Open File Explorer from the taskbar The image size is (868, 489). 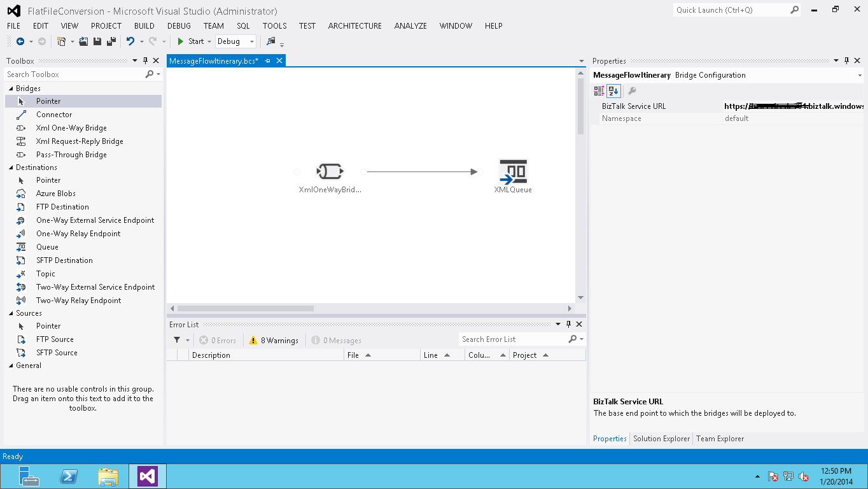(x=108, y=476)
